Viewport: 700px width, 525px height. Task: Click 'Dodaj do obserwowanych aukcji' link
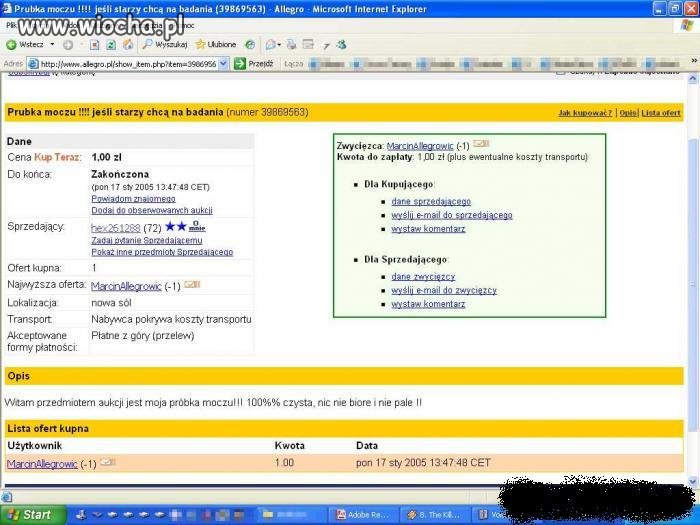pos(152,210)
